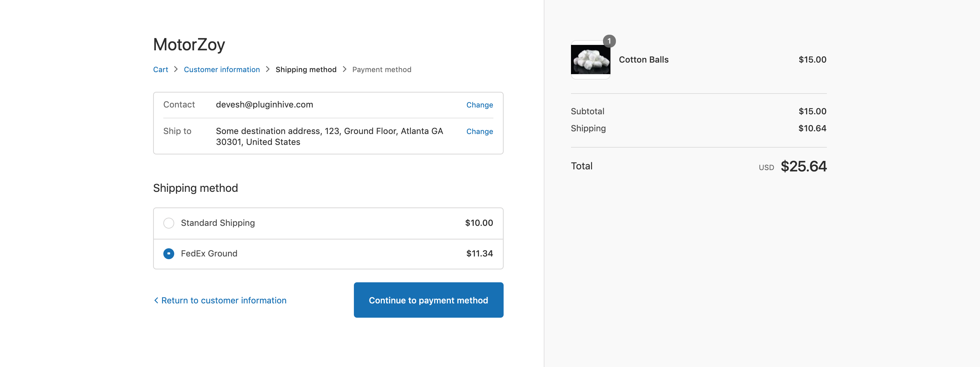Click the Payment method breadcrumb step
This screenshot has height=367, width=980.
[x=381, y=70]
